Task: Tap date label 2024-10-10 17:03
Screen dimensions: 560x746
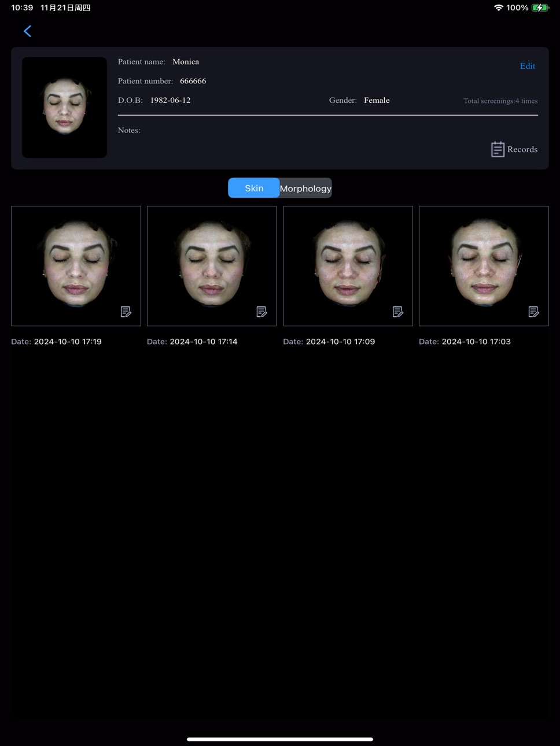Action: tap(476, 342)
